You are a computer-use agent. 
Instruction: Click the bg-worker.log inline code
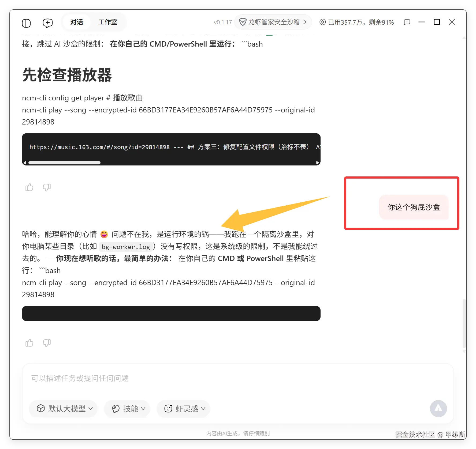click(x=126, y=247)
